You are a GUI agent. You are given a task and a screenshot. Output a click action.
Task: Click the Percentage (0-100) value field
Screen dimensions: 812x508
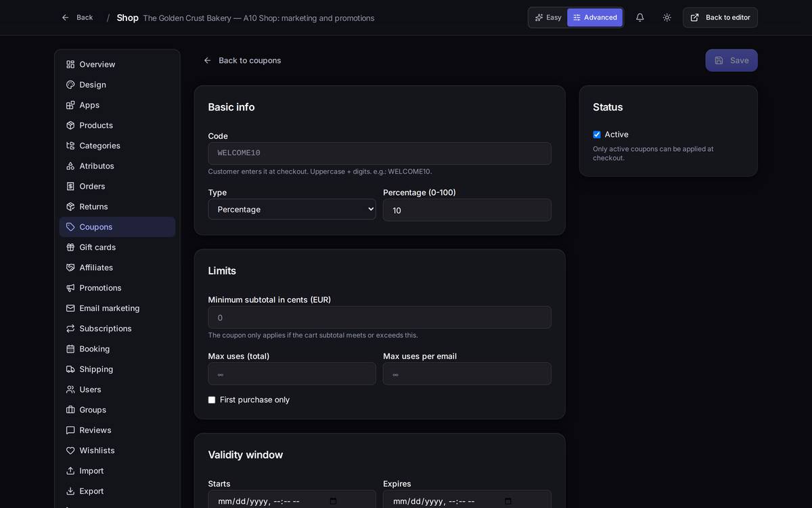[467, 210]
